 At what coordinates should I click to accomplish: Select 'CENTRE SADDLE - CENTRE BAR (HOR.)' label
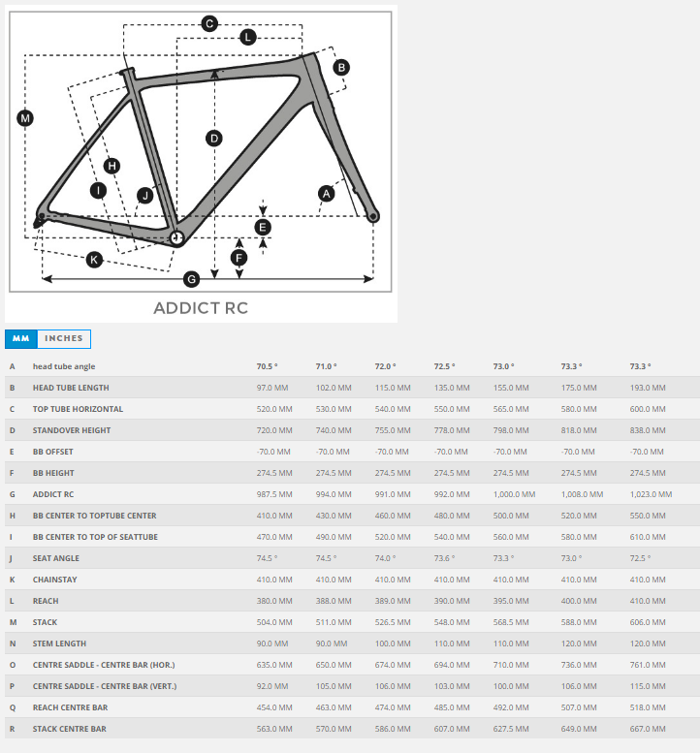click(104, 665)
